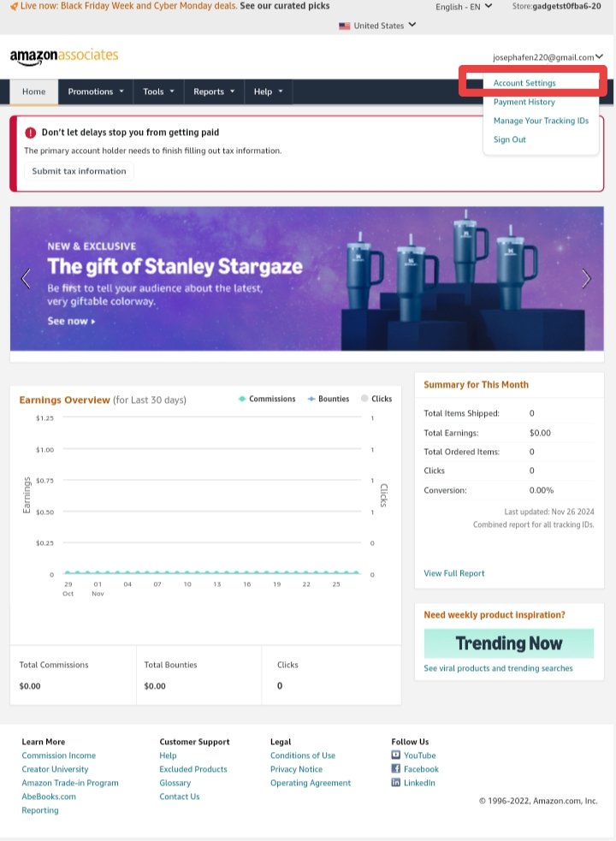Click Need weekly product inspiration? heading
This screenshot has height=841, width=616.
point(495,614)
